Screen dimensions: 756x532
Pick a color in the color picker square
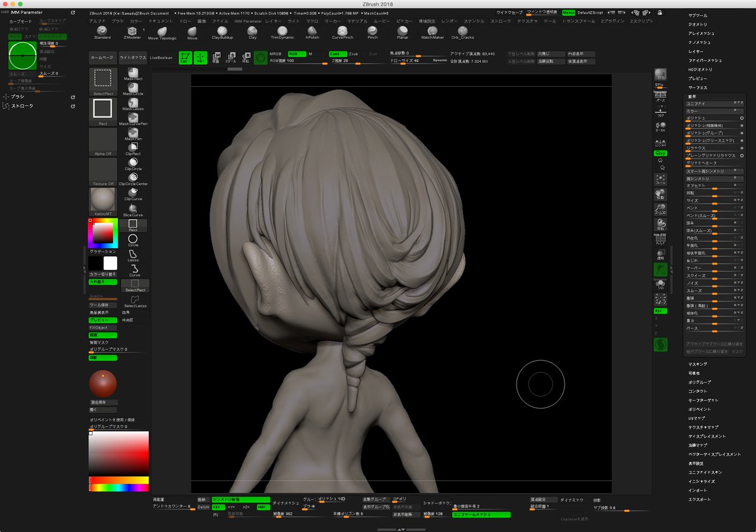pyautogui.click(x=103, y=234)
